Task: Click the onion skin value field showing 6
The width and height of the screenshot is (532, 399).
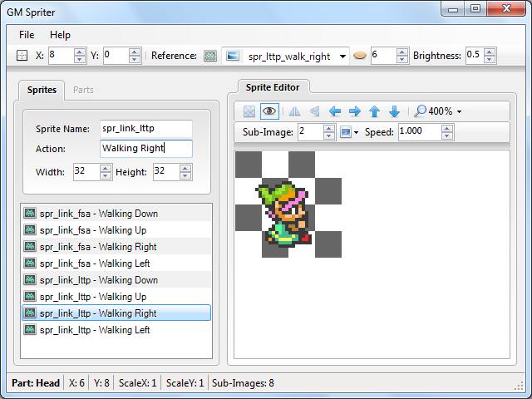Action: [x=383, y=56]
